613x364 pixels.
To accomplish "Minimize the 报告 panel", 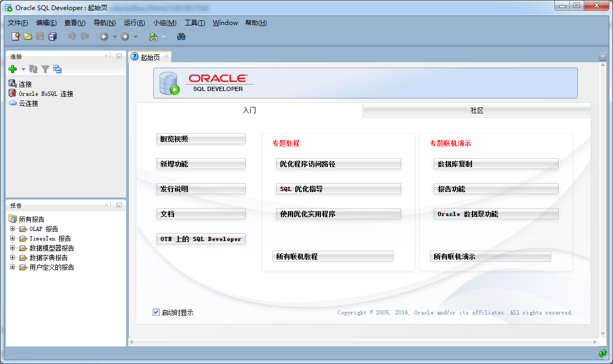I will pyautogui.click(x=119, y=205).
